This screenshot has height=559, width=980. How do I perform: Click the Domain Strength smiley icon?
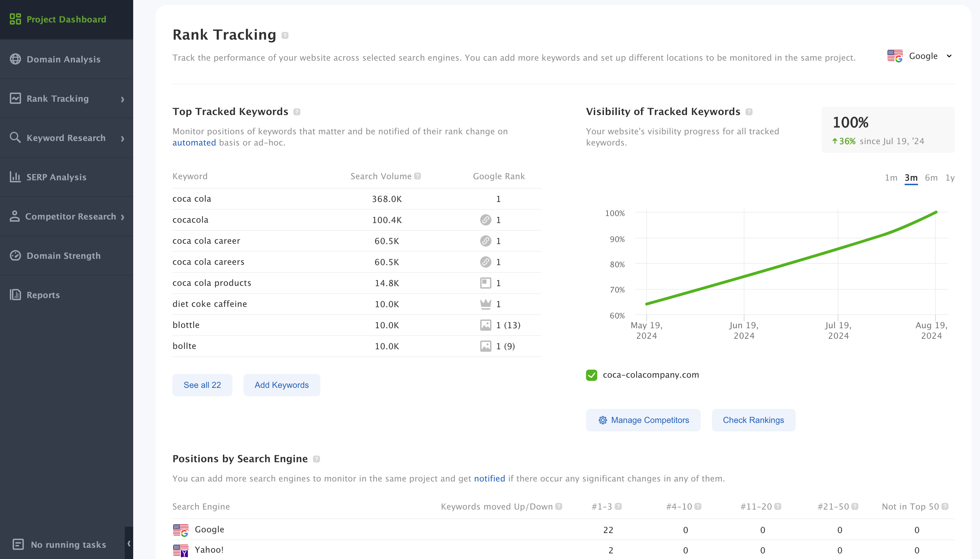click(15, 255)
